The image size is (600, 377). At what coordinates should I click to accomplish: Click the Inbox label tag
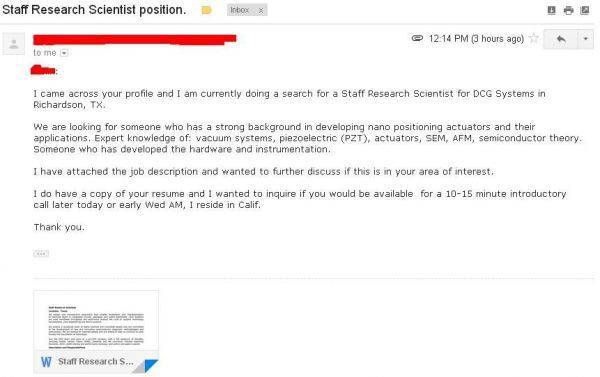tap(240, 10)
